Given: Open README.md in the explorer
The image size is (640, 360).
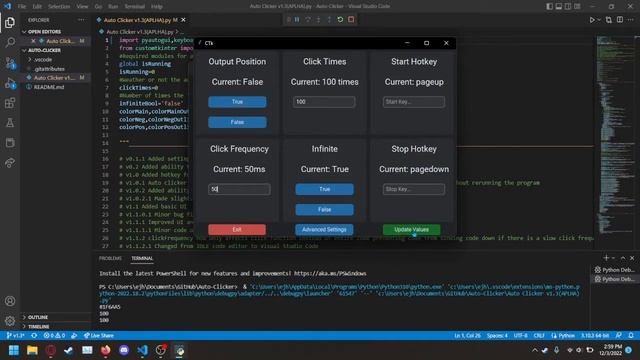Looking at the screenshot, I should coord(49,87).
